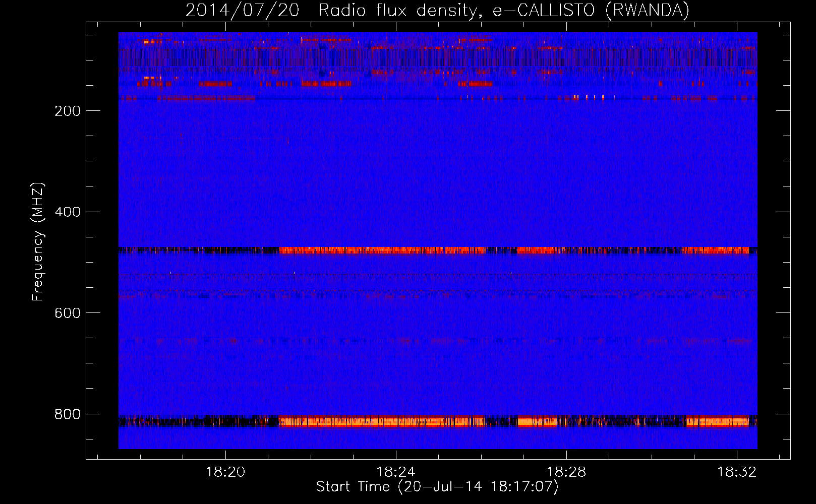Click the 200 frequency tick label
The image size is (816, 504).
(x=68, y=111)
